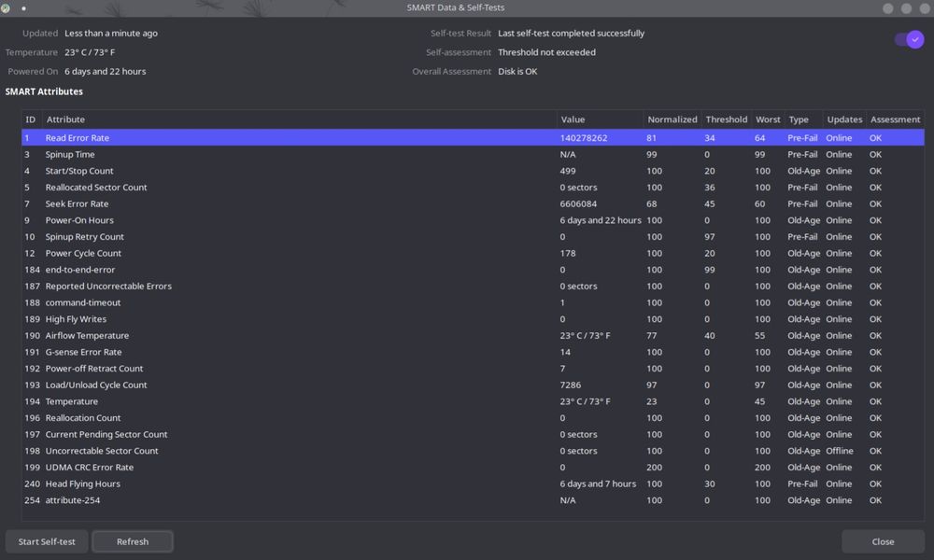The width and height of the screenshot is (934, 560).
Task: Click the SMART Attributes heading
Action: pyautogui.click(x=44, y=91)
